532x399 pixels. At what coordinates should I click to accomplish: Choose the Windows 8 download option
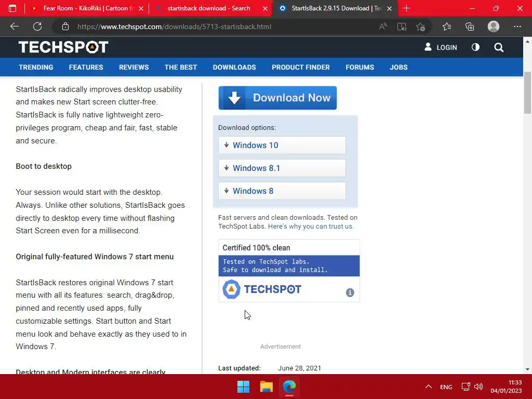point(282,191)
